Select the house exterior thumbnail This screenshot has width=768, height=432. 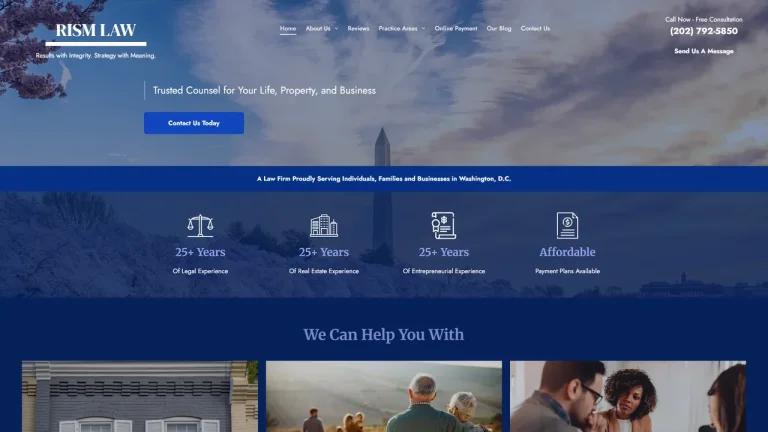[140, 397]
